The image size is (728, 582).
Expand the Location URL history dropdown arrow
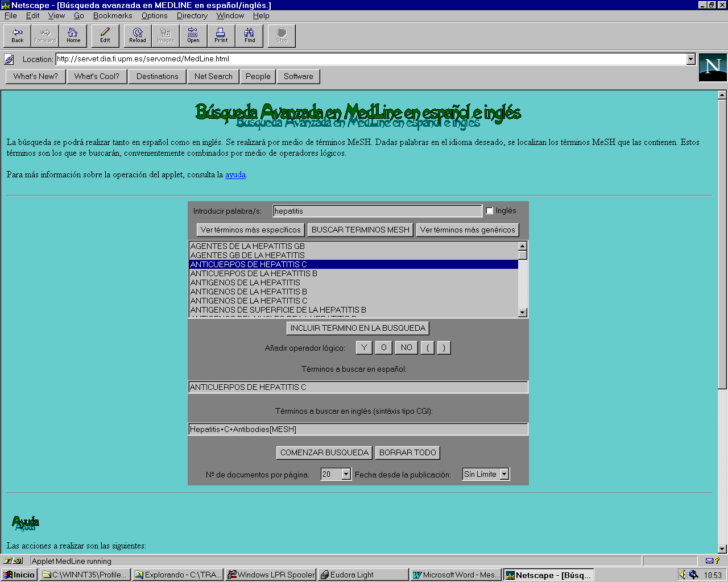690,59
